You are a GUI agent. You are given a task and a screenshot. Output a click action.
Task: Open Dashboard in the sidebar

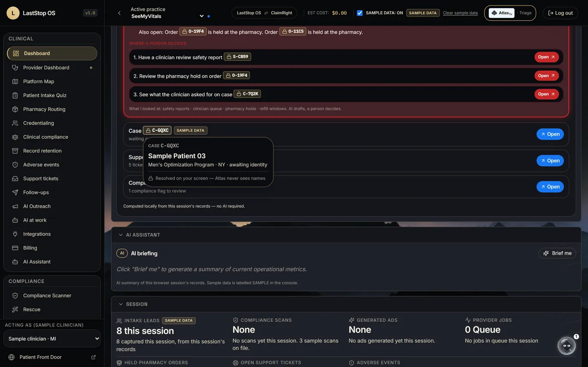[x=52, y=53]
